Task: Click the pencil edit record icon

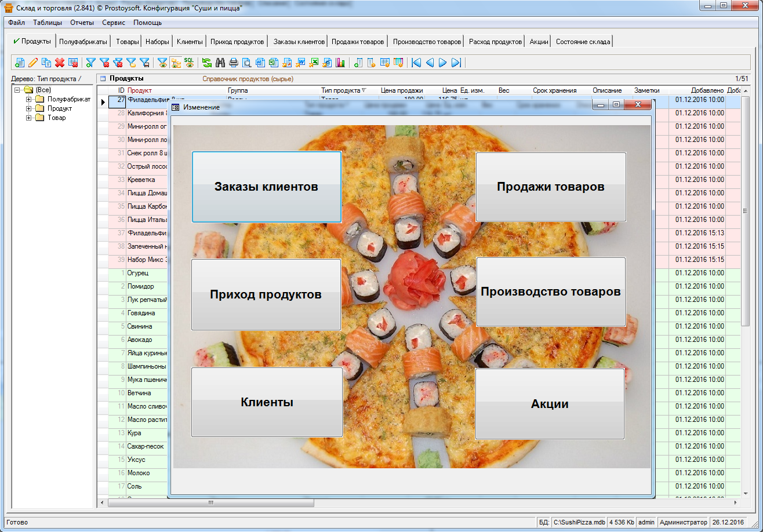Action: point(33,63)
